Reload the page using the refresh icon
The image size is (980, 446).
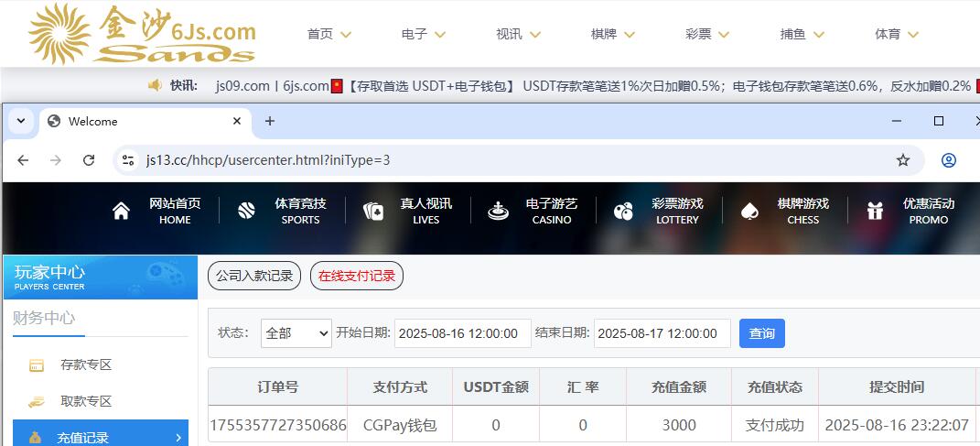(x=89, y=160)
